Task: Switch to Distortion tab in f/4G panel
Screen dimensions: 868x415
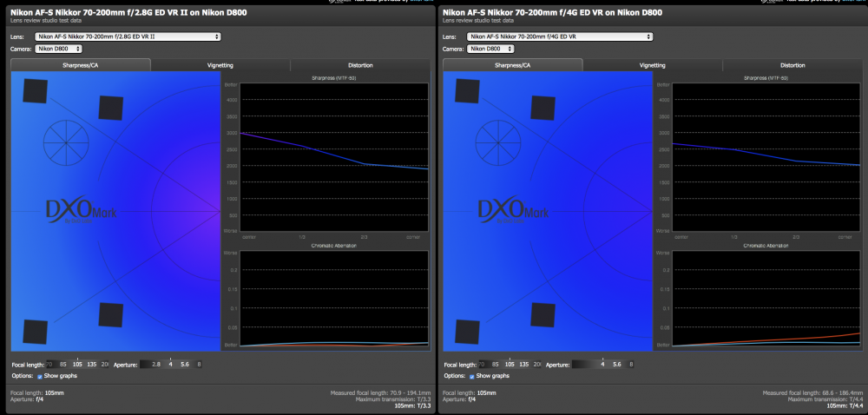Action: pyautogui.click(x=792, y=65)
